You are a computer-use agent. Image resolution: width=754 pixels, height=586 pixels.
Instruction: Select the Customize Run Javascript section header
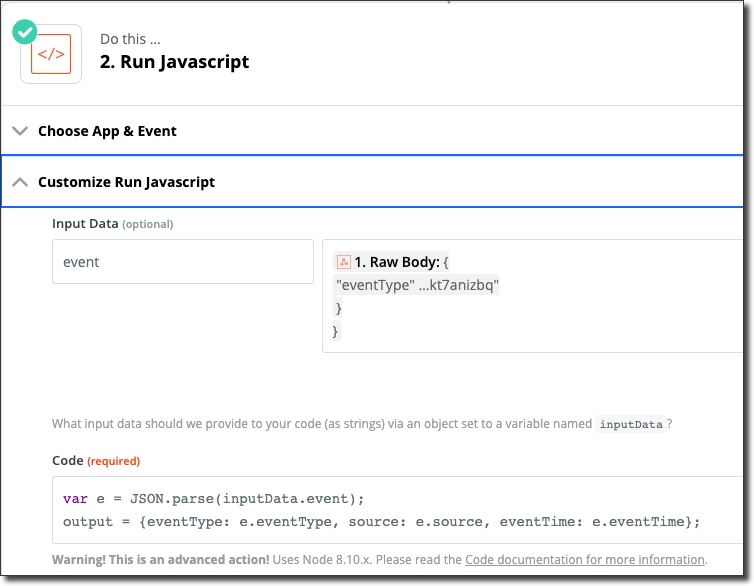[x=126, y=182]
